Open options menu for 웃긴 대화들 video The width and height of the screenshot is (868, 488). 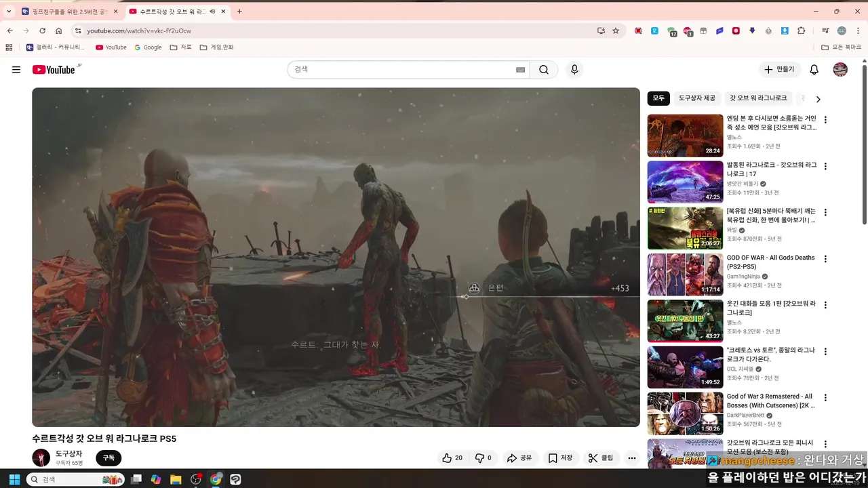[x=825, y=305]
